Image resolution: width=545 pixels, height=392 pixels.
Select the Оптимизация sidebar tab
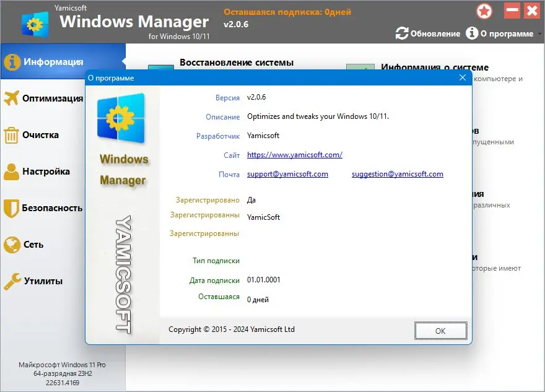[43, 98]
